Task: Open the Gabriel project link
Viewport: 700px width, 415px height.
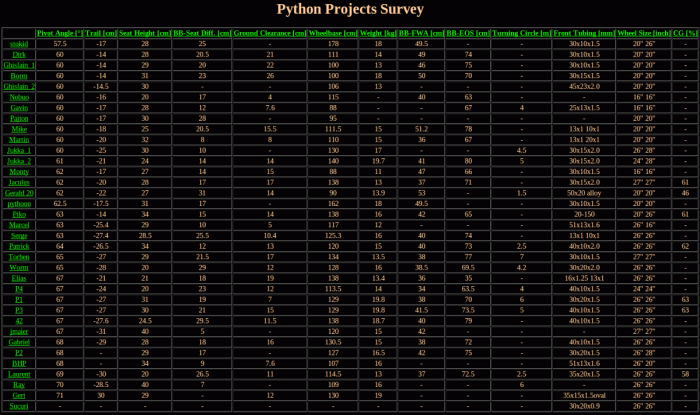Action: pos(19,342)
